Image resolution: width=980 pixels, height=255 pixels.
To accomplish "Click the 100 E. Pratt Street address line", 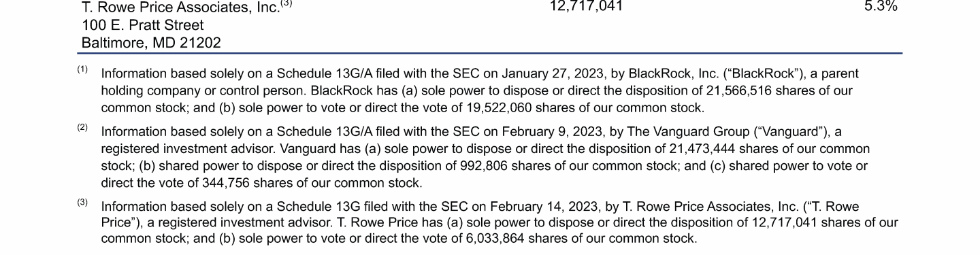I will pyautogui.click(x=142, y=25).
